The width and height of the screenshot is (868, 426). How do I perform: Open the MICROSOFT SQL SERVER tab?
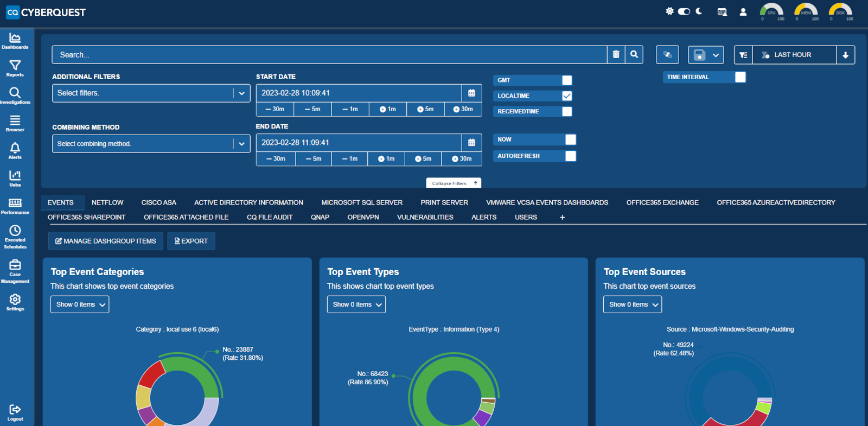[362, 202]
